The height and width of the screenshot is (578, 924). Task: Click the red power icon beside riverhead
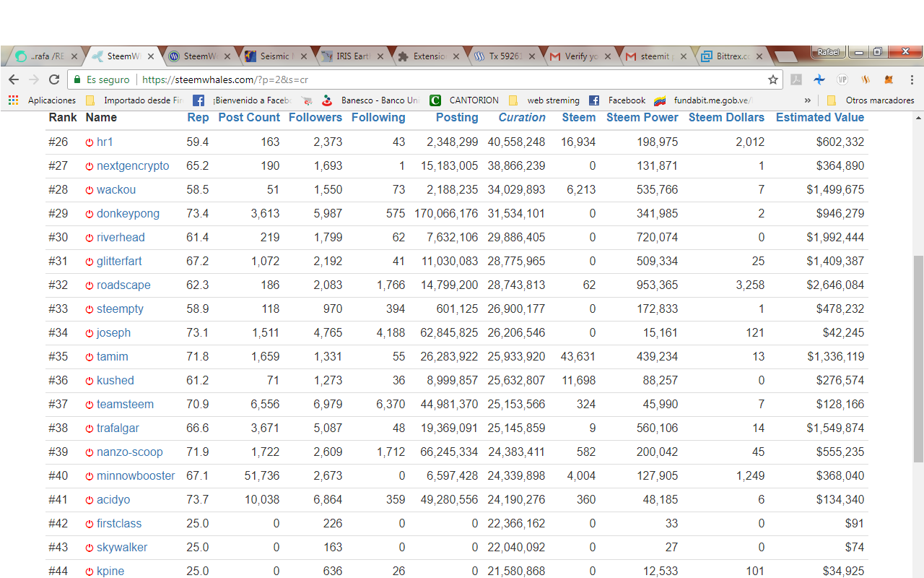click(90, 238)
